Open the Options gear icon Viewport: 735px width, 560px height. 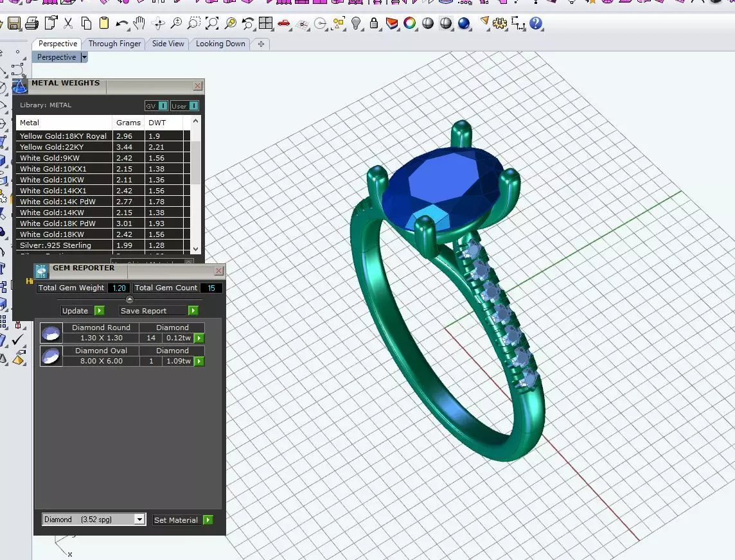(x=500, y=23)
